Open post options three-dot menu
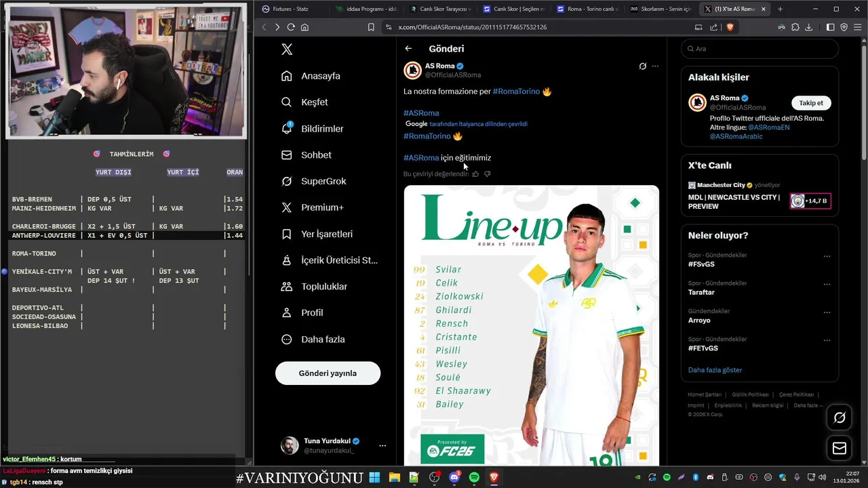Image resolution: width=868 pixels, height=488 pixels. click(x=655, y=66)
